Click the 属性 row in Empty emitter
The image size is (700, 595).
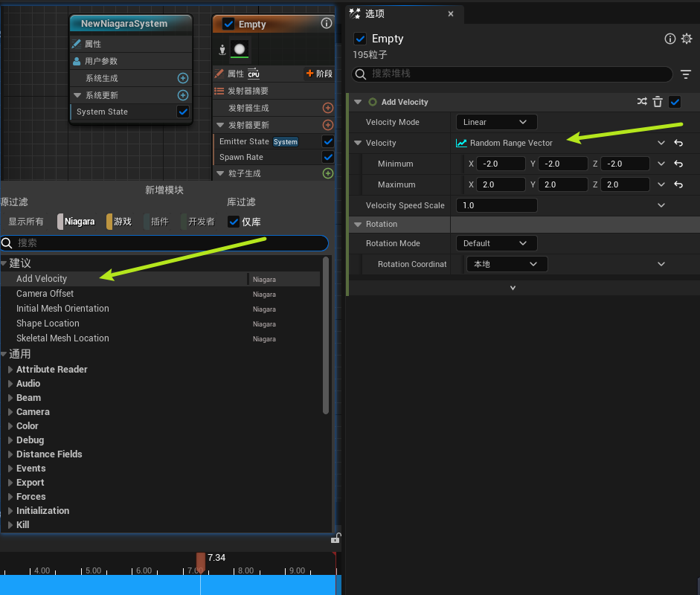pos(236,74)
